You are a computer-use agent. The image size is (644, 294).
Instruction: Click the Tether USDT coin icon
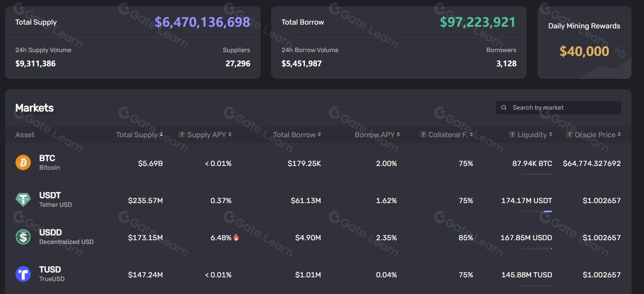click(23, 200)
